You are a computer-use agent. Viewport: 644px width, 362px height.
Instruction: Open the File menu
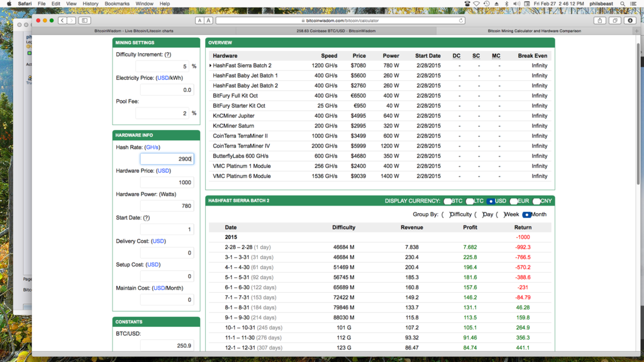point(42,4)
